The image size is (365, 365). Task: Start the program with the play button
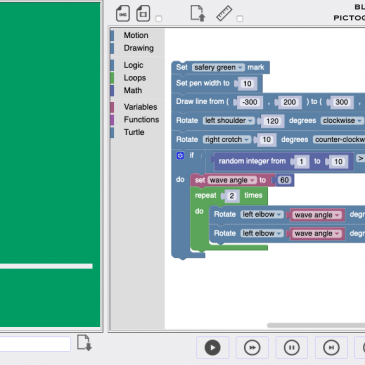213,348
